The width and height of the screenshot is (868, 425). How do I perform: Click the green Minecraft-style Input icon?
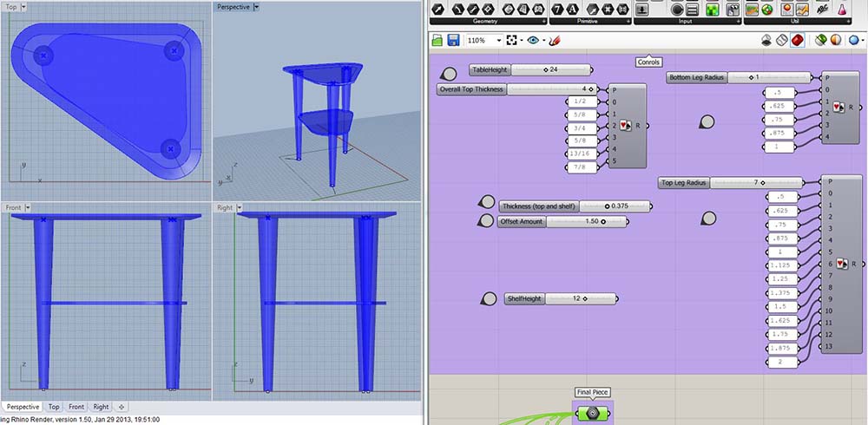pyautogui.click(x=712, y=8)
